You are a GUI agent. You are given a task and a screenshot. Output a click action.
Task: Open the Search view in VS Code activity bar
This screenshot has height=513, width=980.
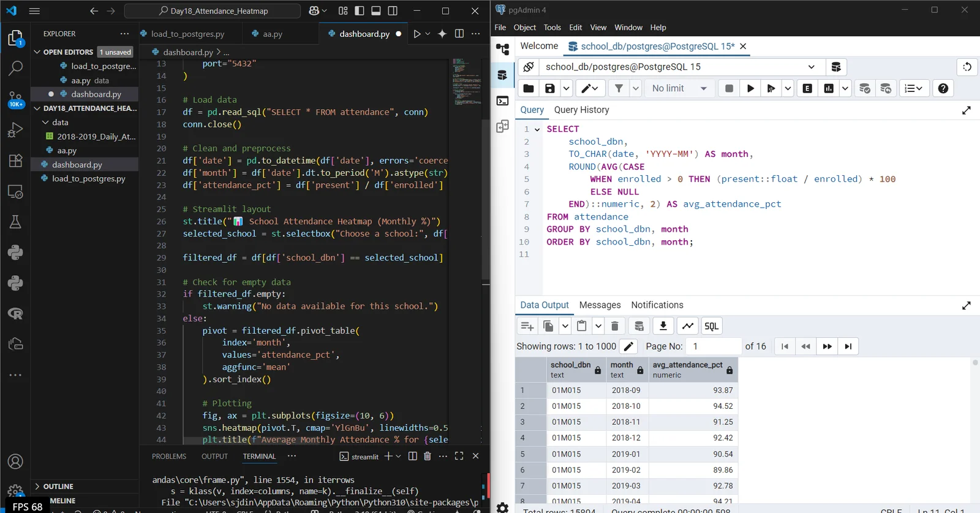(x=15, y=68)
